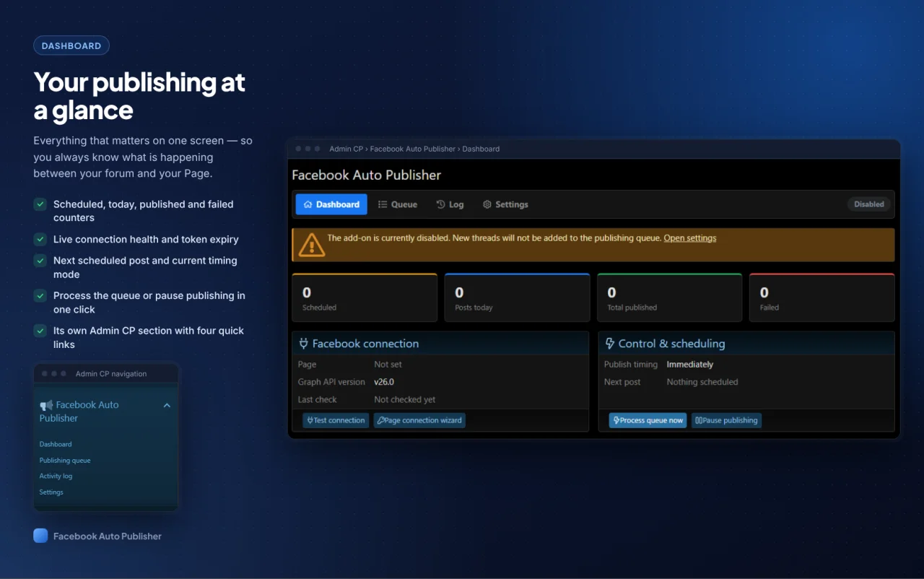Click the Posts today counter card

coord(517,297)
